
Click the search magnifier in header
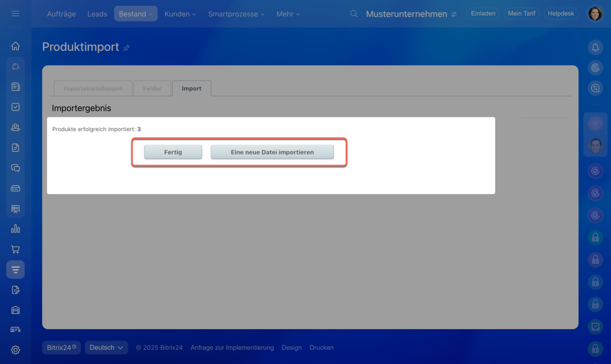point(354,14)
